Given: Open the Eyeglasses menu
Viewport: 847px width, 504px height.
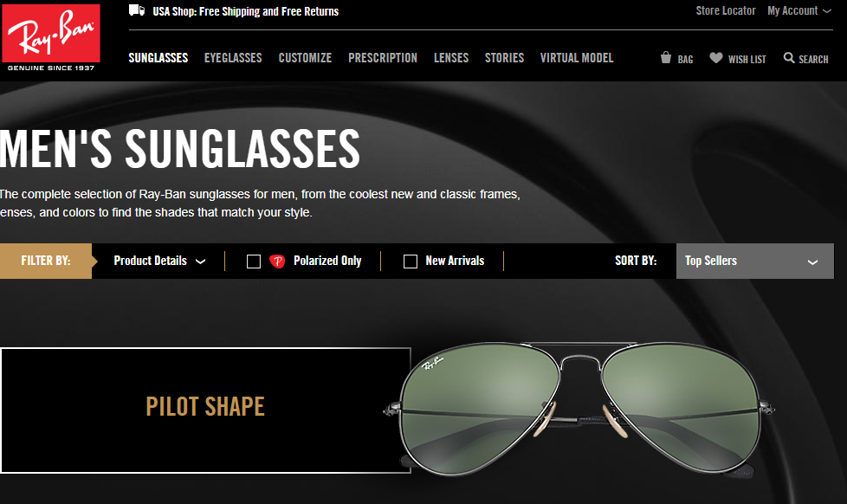Looking at the screenshot, I should coord(233,58).
